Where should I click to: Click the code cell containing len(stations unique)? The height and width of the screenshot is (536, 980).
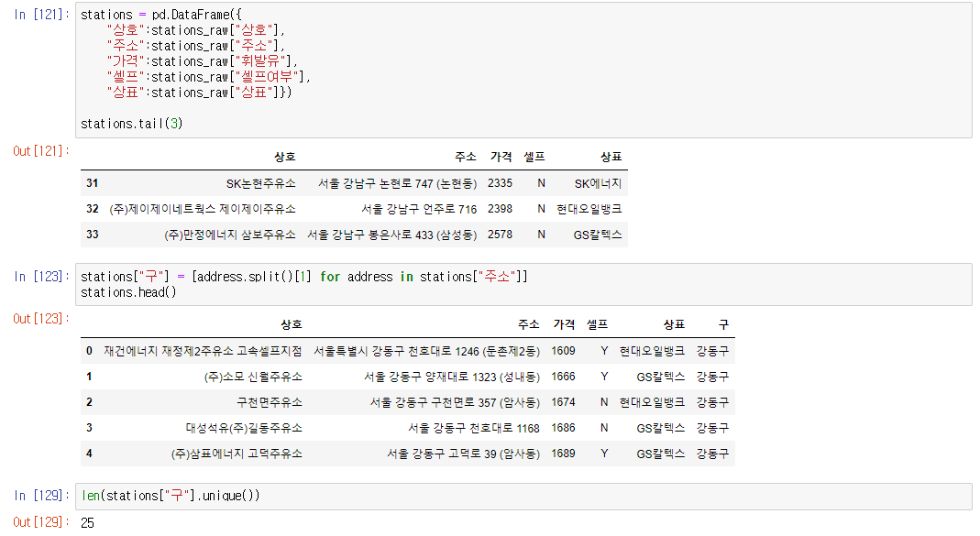point(523,496)
